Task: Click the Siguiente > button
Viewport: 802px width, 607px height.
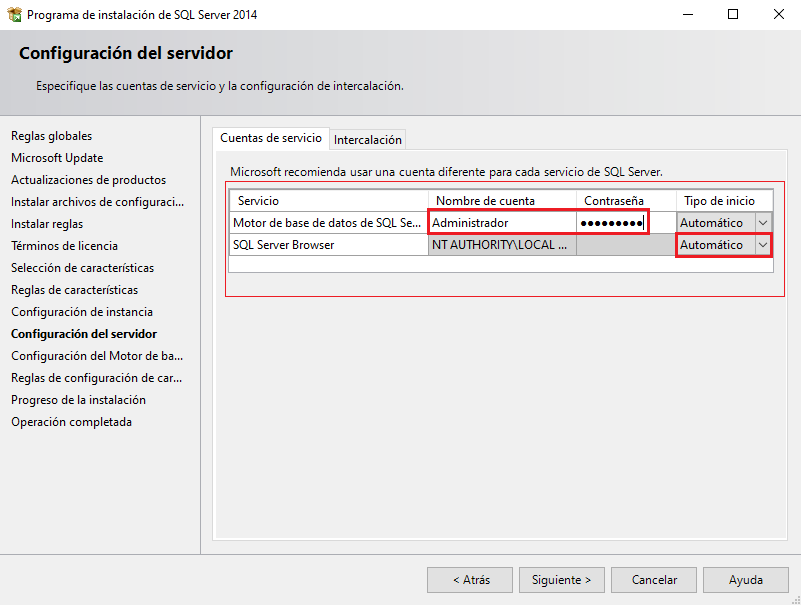Action: coord(562,580)
